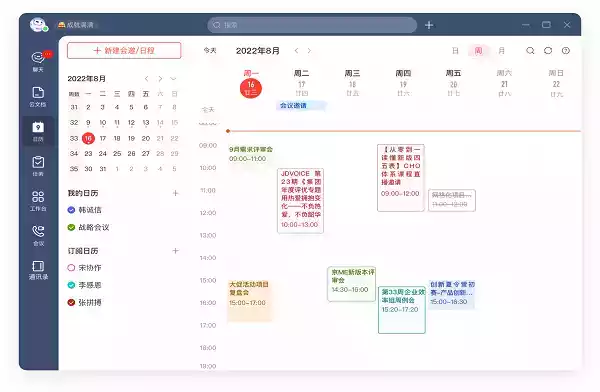Select Thursday 19 in week header
The width and height of the screenshot is (600, 392).
403,83
